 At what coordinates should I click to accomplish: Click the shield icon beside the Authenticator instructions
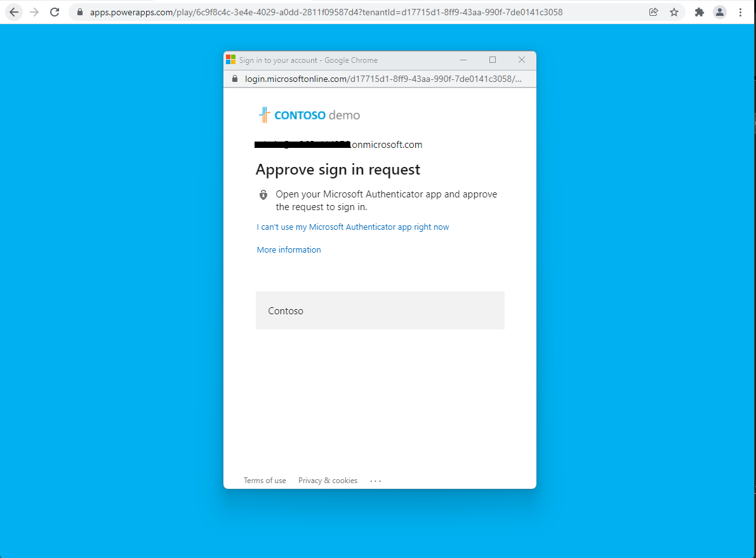[x=263, y=195]
